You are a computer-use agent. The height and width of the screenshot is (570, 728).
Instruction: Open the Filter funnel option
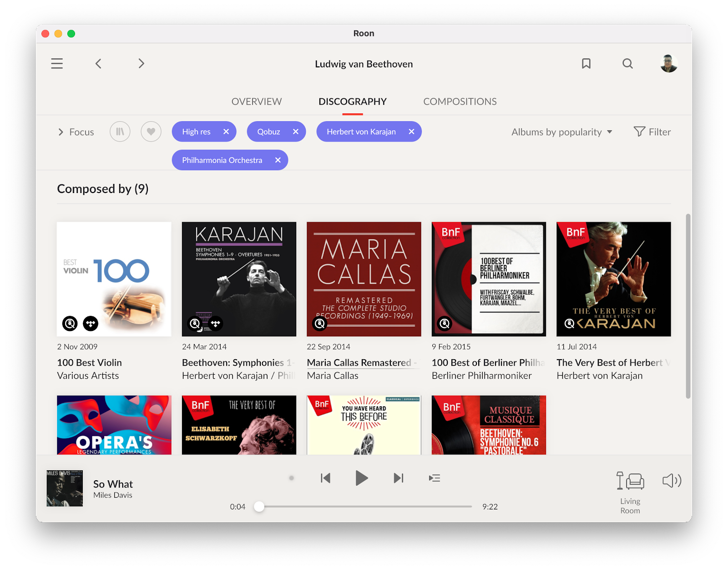652,132
